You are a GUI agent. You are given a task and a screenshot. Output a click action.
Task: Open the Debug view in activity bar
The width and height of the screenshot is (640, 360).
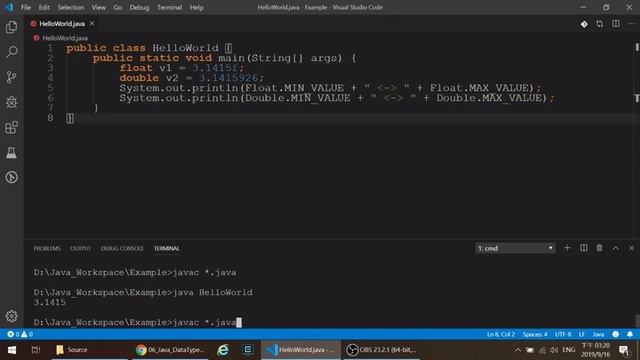tap(11, 102)
